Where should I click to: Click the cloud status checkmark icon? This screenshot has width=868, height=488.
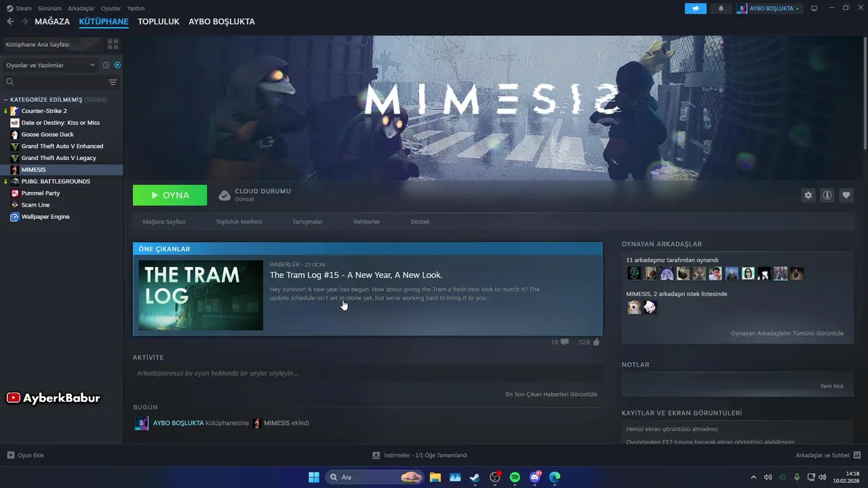(x=224, y=195)
